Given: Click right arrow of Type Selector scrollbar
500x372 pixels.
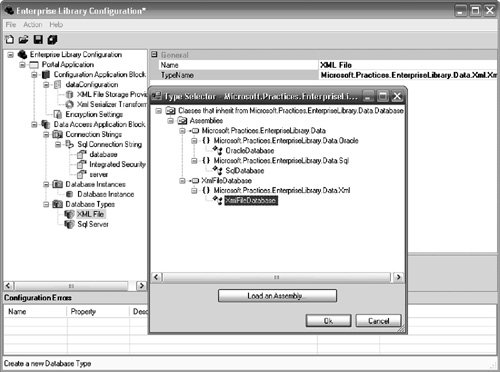Looking at the screenshot, I should (x=398, y=277).
